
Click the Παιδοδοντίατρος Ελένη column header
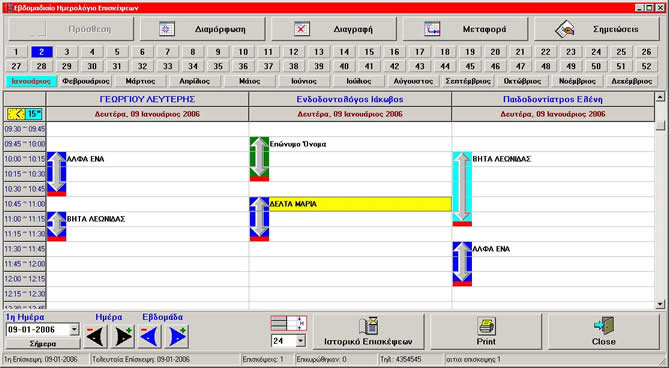point(553,99)
